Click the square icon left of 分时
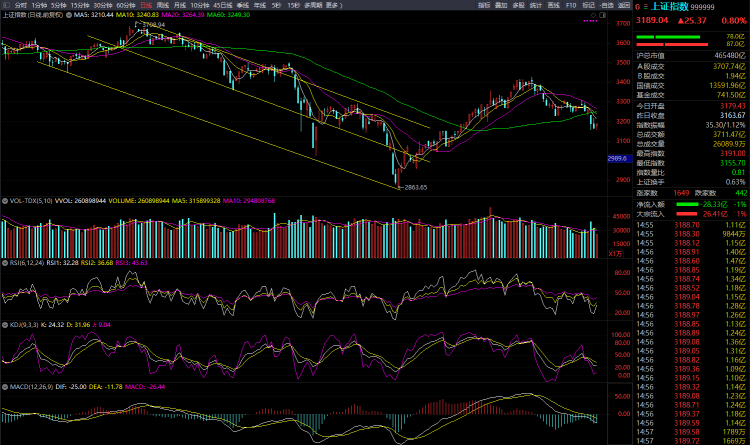 5,5
